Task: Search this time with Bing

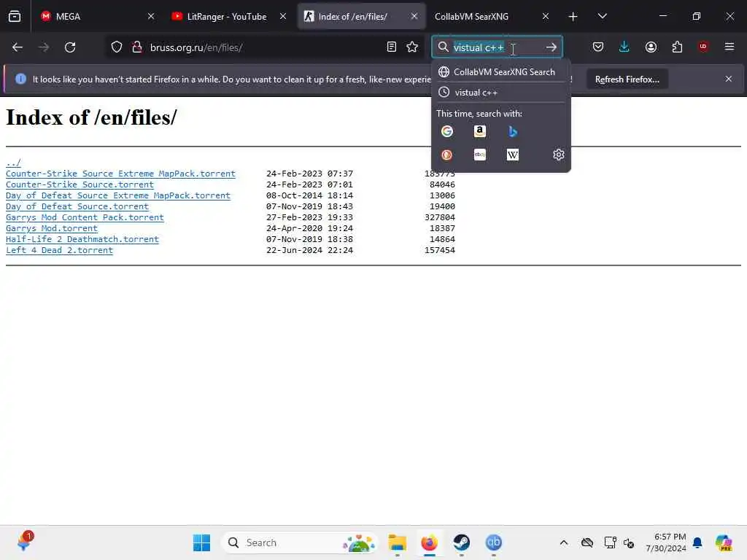Action: click(x=513, y=131)
